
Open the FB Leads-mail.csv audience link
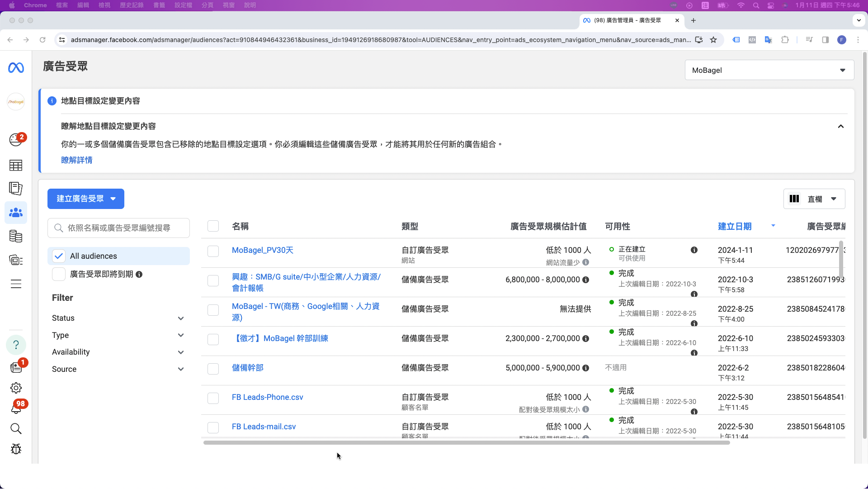point(264,427)
